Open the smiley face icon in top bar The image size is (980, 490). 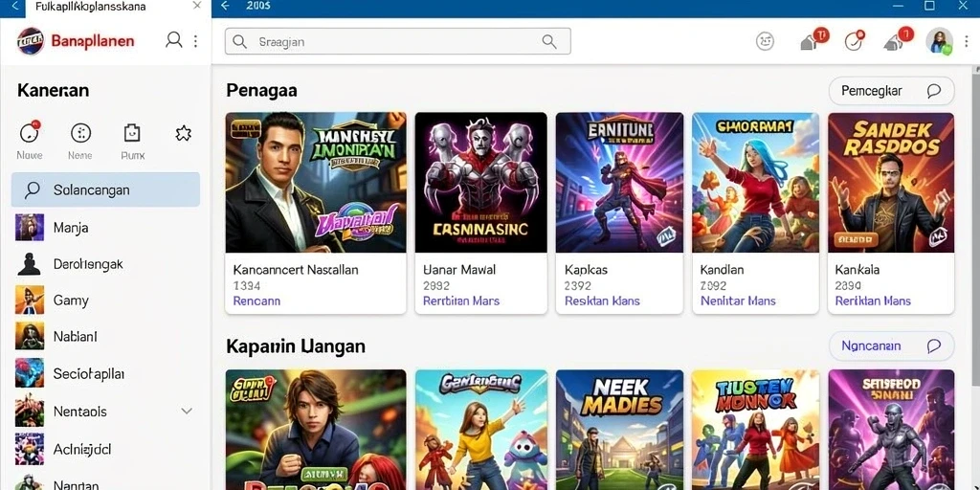(x=765, y=41)
